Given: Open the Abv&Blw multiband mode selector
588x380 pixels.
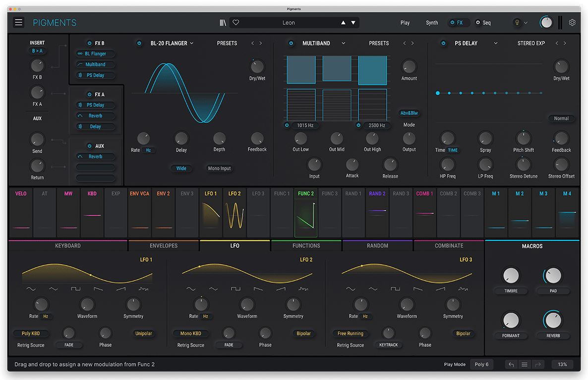Looking at the screenshot, I should tap(409, 113).
